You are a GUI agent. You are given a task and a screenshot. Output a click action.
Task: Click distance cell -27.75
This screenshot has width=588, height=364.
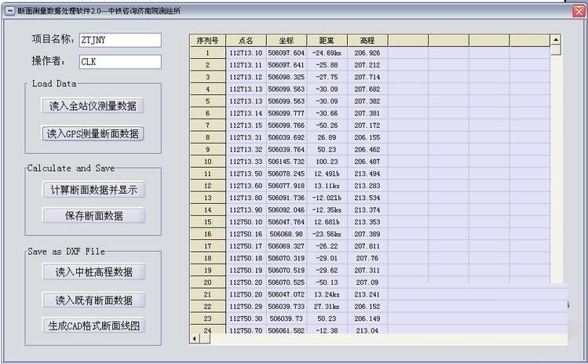click(x=327, y=77)
